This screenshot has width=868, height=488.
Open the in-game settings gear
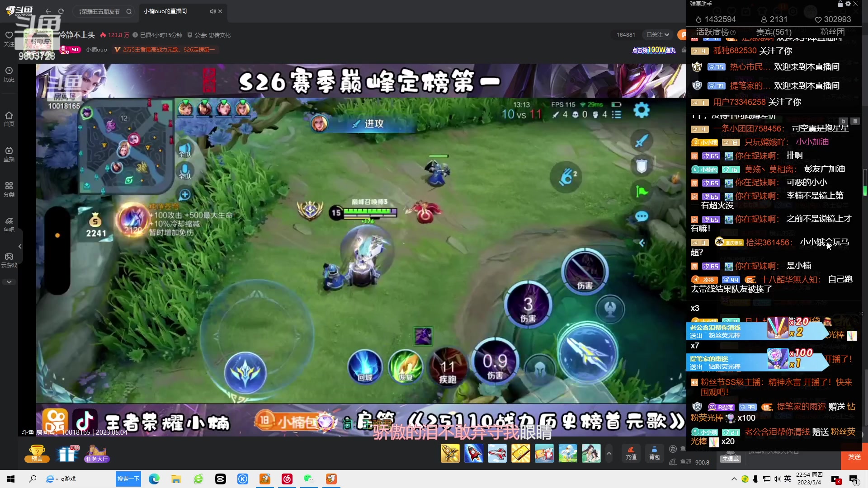click(x=641, y=110)
